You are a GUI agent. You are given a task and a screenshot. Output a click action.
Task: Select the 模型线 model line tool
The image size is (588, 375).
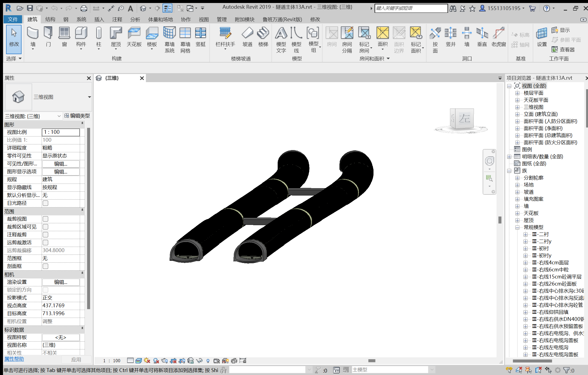click(296, 40)
